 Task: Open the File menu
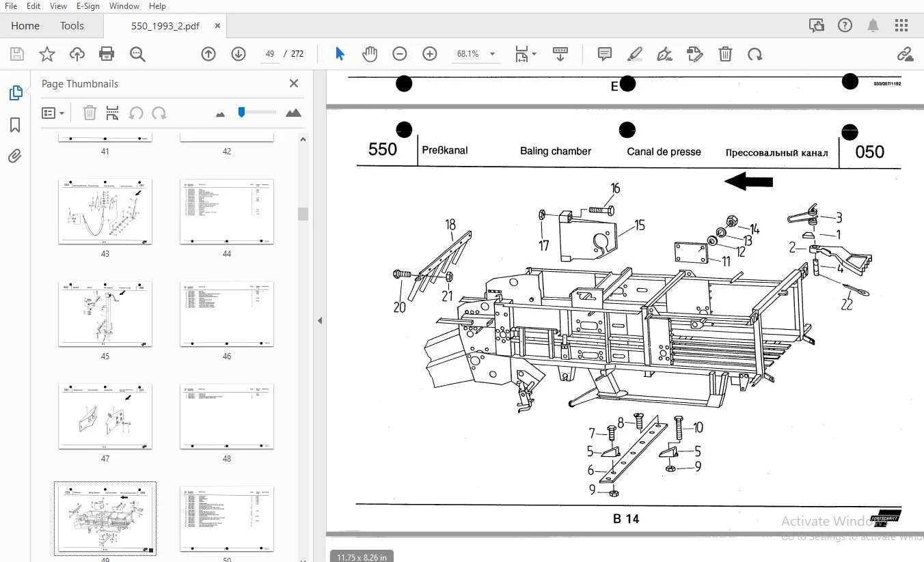[x=11, y=6]
